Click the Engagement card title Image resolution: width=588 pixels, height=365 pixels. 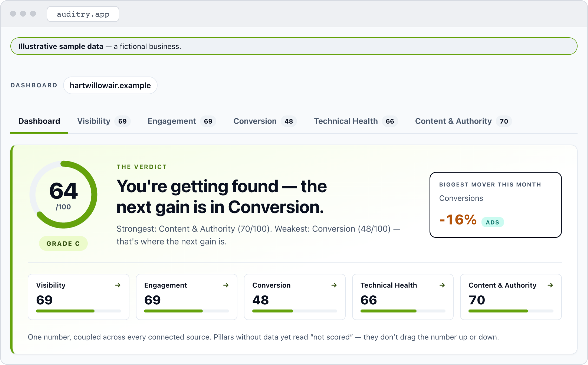coord(165,285)
